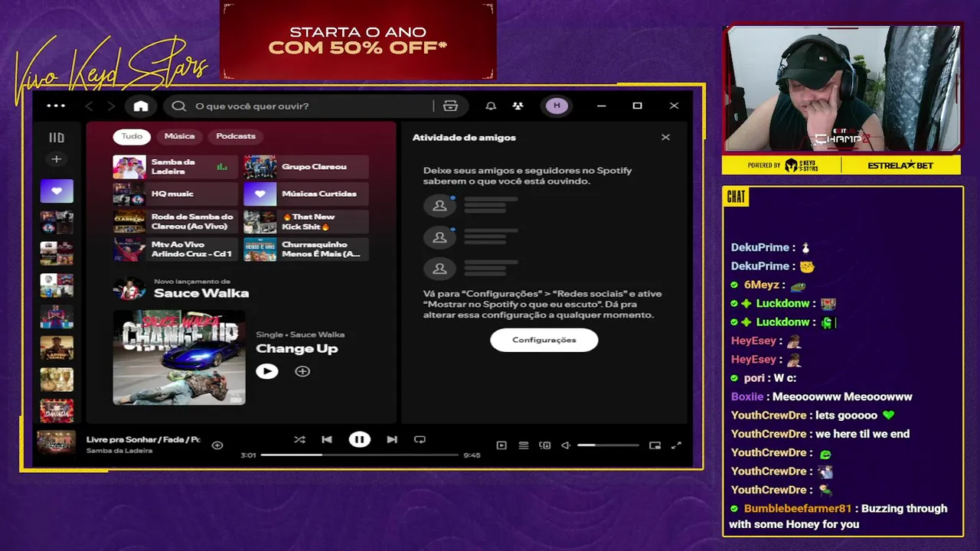
Task: Toggle repeat mode
Action: pyautogui.click(x=420, y=439)
